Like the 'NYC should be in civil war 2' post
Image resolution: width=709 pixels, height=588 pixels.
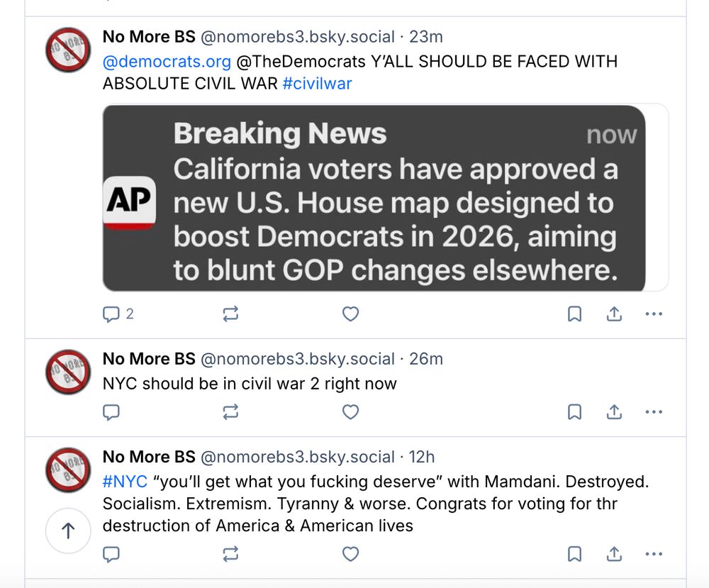(350, 412)
